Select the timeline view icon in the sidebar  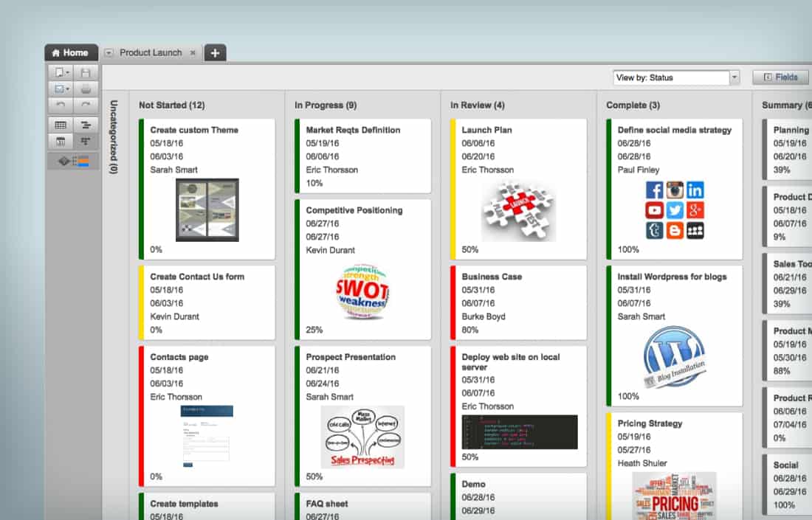[86, 124]
